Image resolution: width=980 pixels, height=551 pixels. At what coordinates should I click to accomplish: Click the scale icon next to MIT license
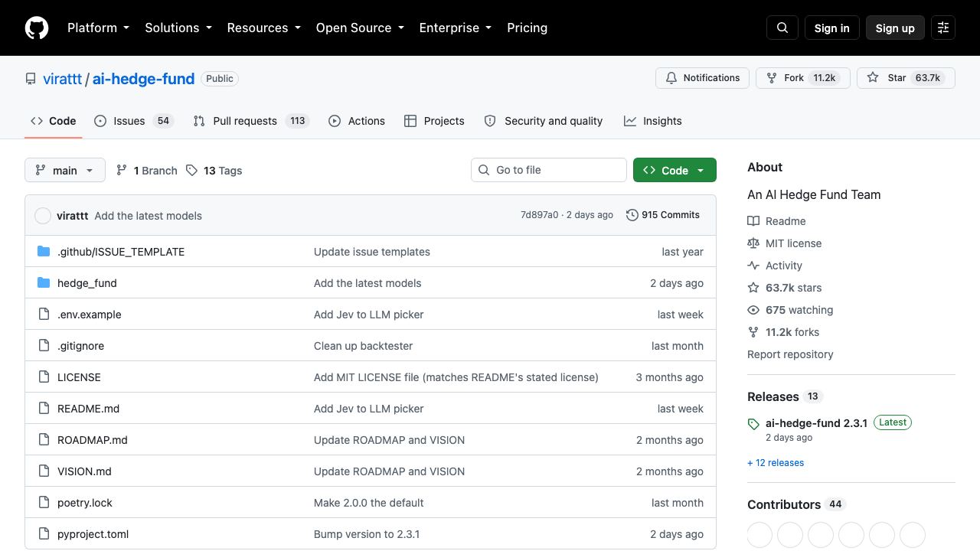[x=753, y=243]
